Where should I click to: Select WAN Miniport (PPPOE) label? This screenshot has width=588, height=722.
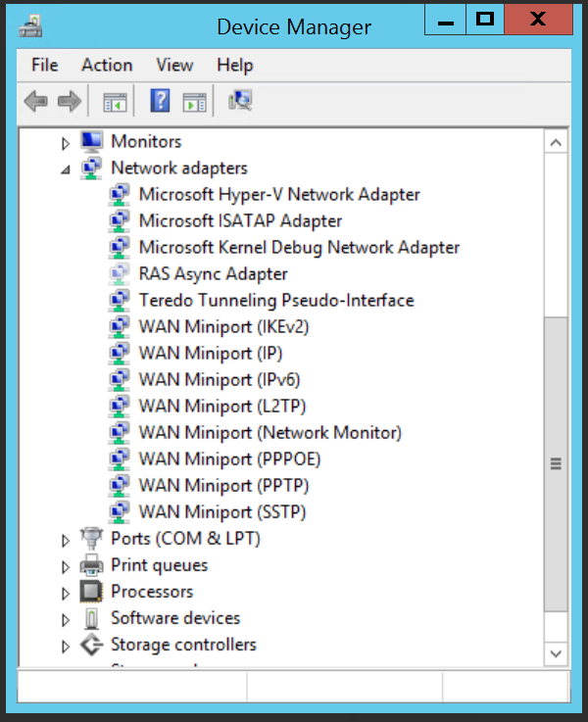[229, 459]
